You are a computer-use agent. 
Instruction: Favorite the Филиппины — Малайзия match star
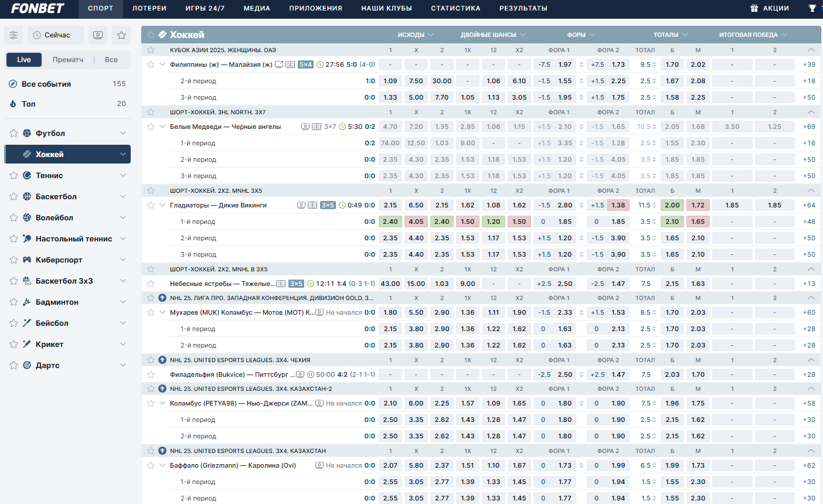pos(151,64)
